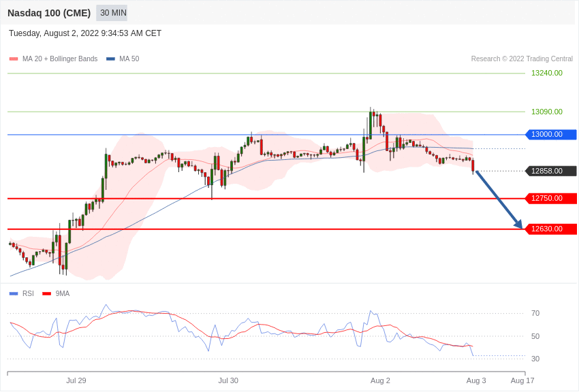Toggle the 9MA legend label
Screen dimensions: 579x392
(x=63, y=294)
